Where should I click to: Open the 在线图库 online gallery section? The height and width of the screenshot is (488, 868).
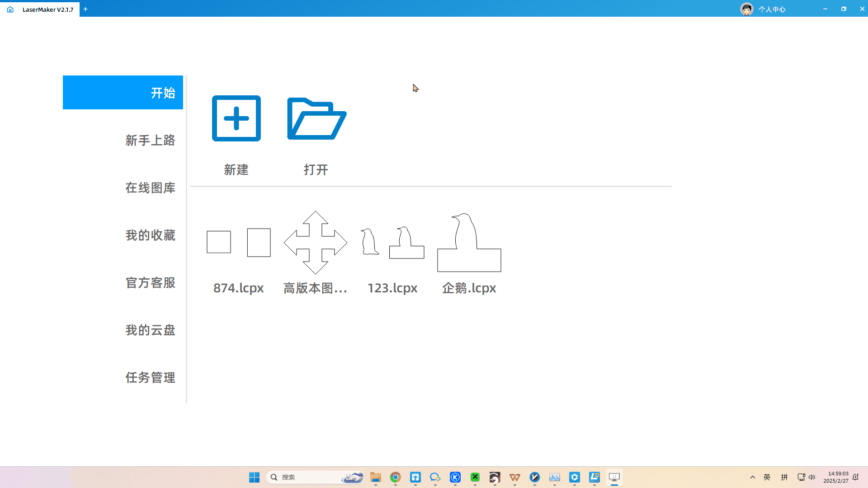[x=150, y=188]
